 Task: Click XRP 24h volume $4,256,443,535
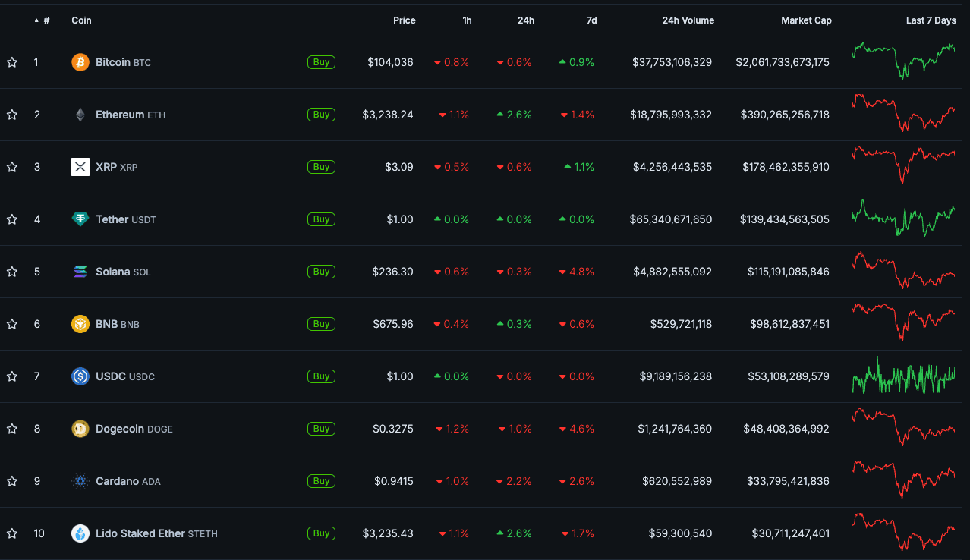point(672,167)
